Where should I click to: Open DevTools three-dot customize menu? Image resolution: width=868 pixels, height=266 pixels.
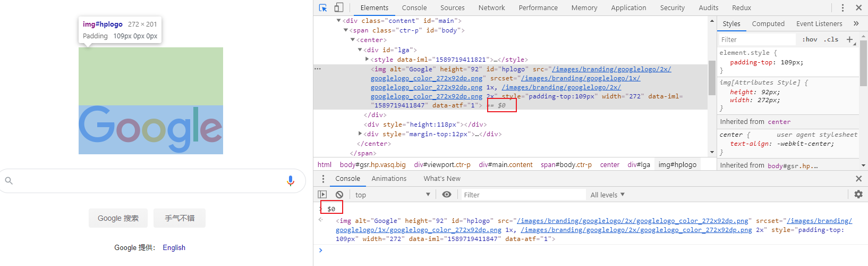coord(843,7)
